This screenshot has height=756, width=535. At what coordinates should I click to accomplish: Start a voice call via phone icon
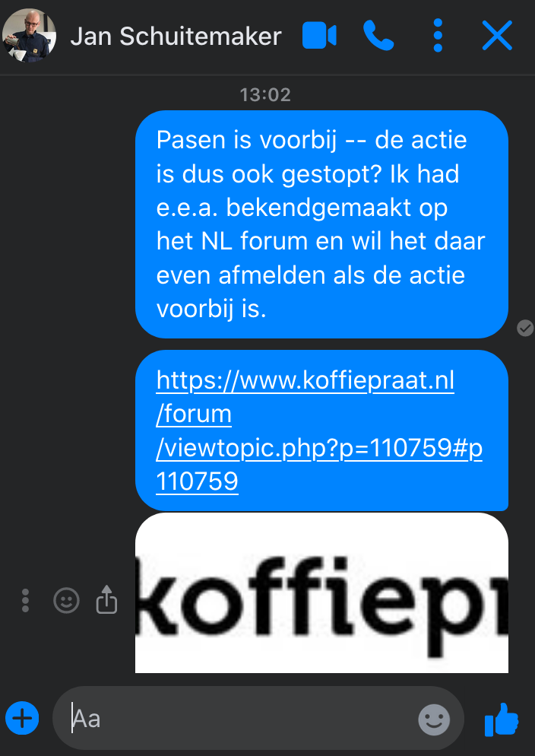click(378, 35)
